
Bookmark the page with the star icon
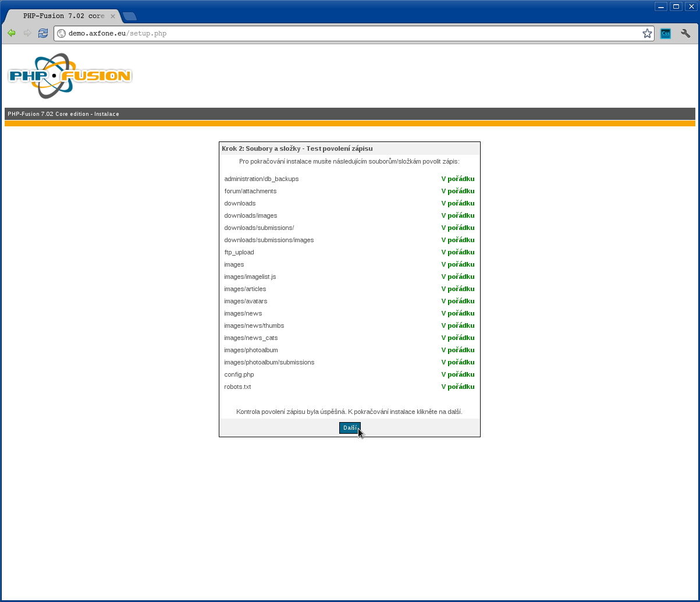[647, 34]
